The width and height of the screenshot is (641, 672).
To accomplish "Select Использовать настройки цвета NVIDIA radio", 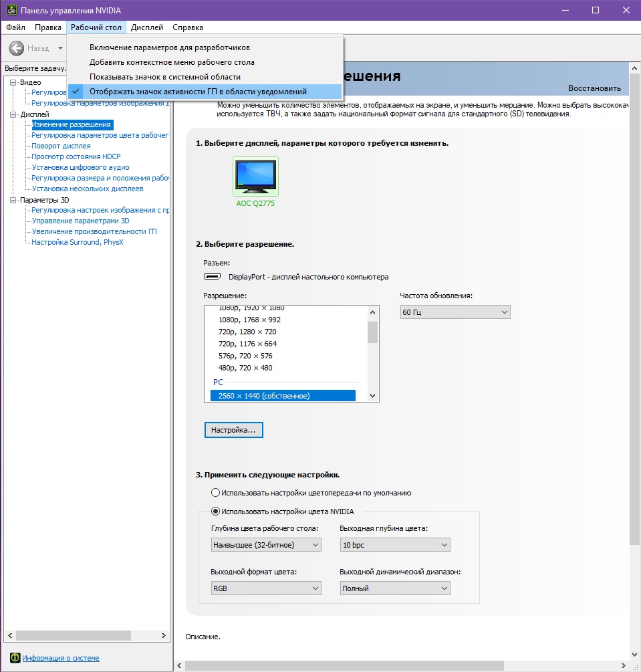I will (215, 512).
